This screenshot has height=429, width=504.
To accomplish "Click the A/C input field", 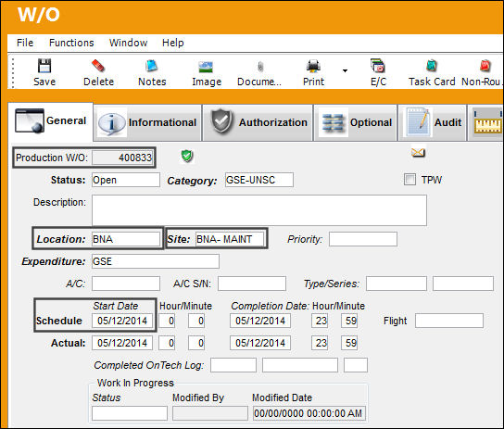I will 126,284.
